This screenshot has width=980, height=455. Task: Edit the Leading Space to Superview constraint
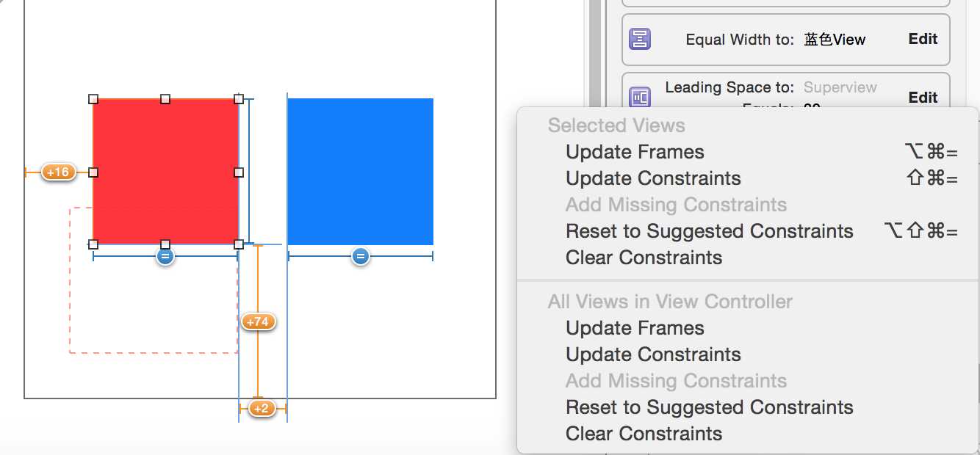(923, 98)
